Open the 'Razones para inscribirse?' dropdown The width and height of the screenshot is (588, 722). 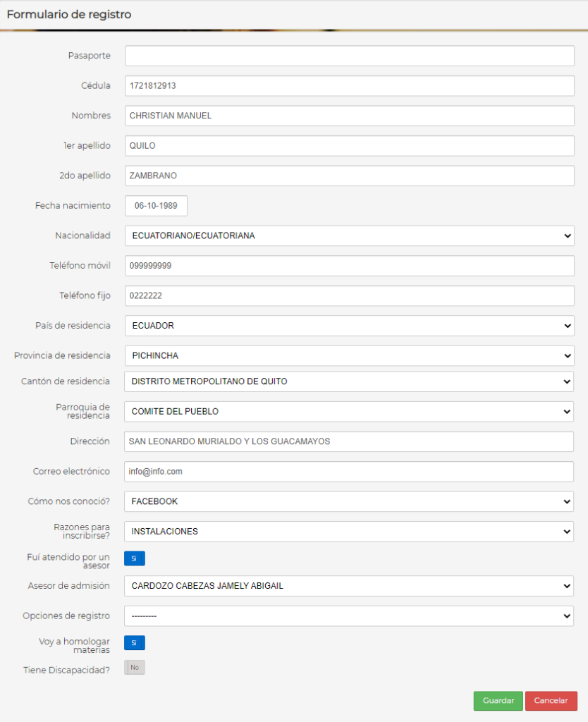click(349, 532)
